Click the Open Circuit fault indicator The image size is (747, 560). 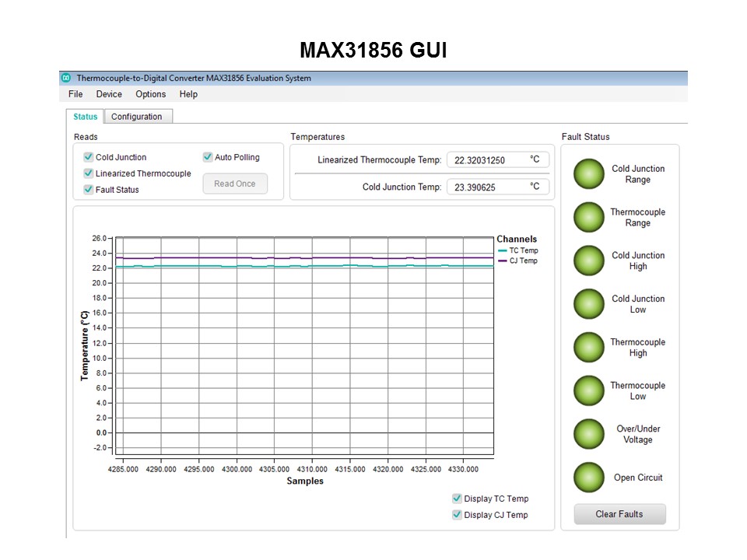coord(589,478)
